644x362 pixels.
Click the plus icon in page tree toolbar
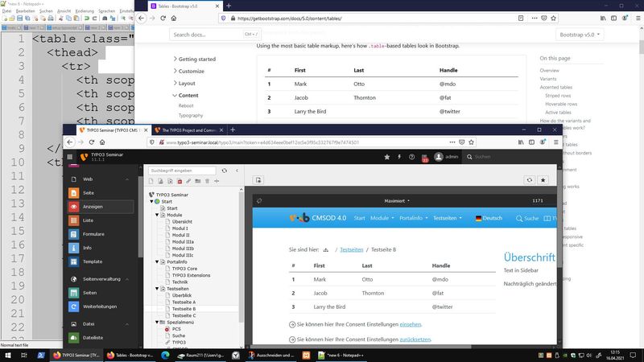217,181
